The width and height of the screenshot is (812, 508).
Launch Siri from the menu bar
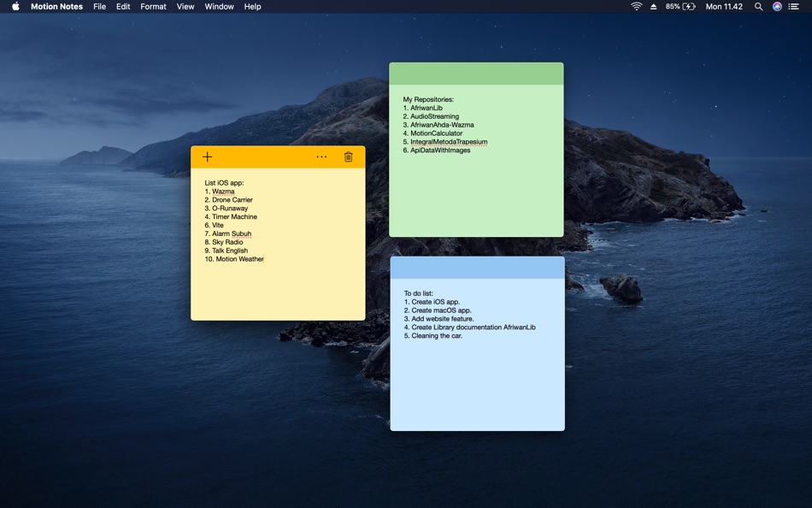tap(777, 7)
